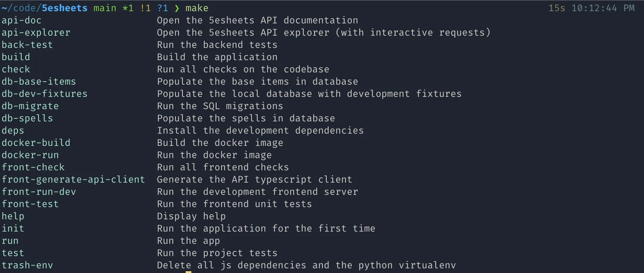This screenshot has width=644, height=273.
Task: Select the db-base-items target
Action: click(39, 82)
